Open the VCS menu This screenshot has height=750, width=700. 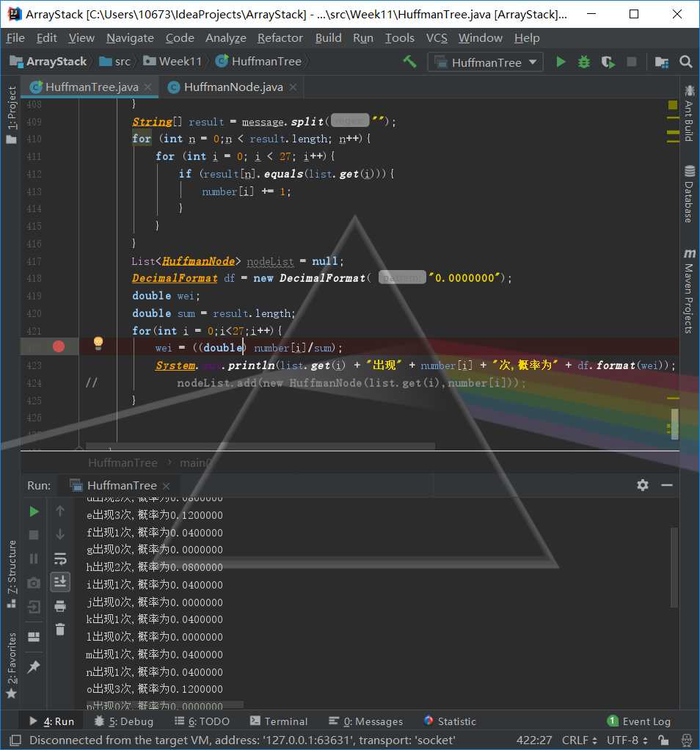(x=437, y=37)
